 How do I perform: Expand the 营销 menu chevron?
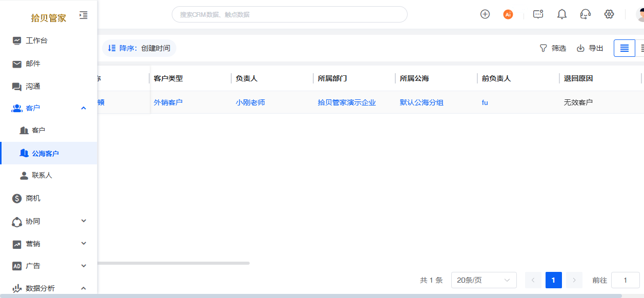point(84,243)
